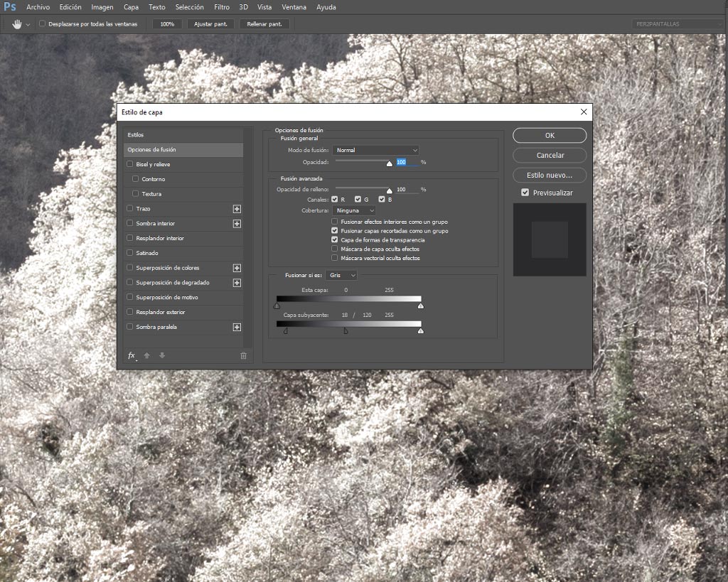Open the Ventana menu
The width and height of the screenshot is (728, 582).
click(294, 7)
